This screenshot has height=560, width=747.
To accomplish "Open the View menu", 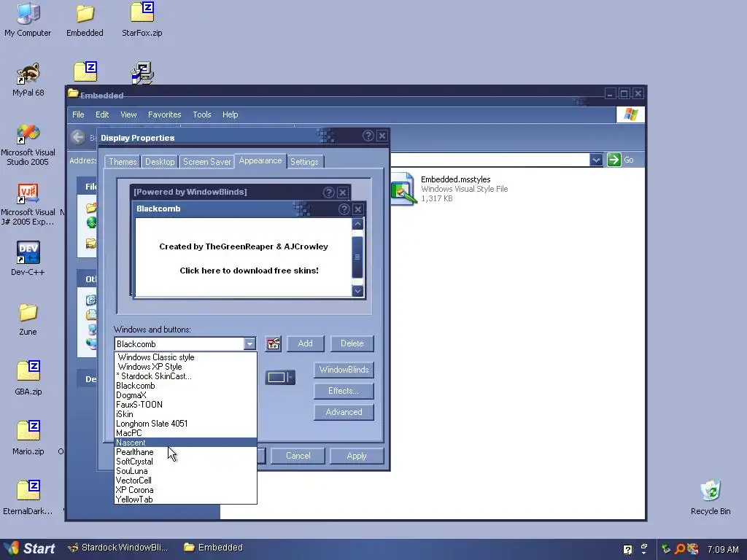I will (128, 114).
